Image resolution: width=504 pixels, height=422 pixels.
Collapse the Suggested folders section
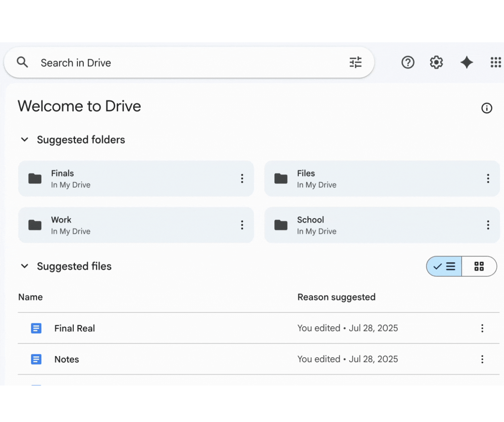click(24, 139)
